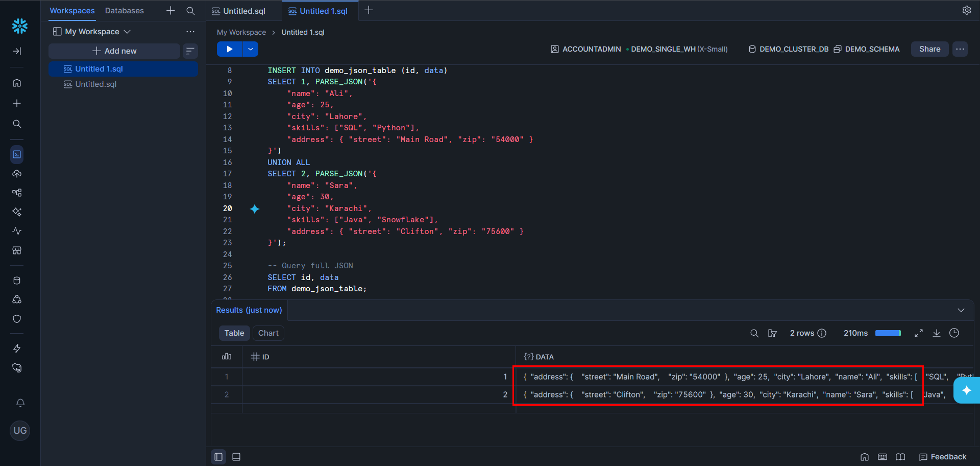Search results using the magnifier icon
This screenshot has width=980, height=466.
tap(754, 333)
